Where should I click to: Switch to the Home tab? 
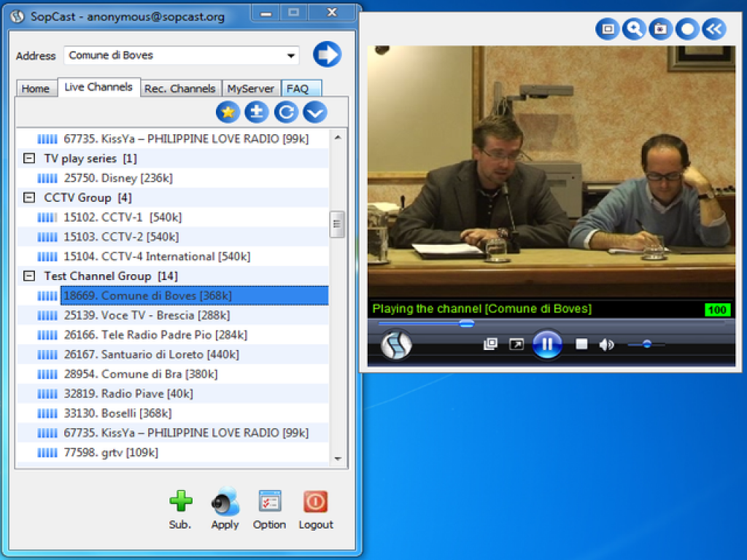pyautogui.click(x=36, y=88)
